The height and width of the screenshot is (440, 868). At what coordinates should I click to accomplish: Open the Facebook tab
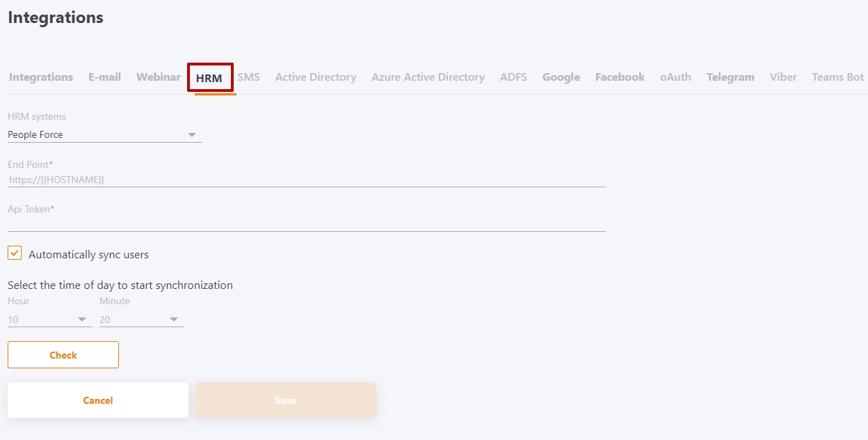coord(620,77)
